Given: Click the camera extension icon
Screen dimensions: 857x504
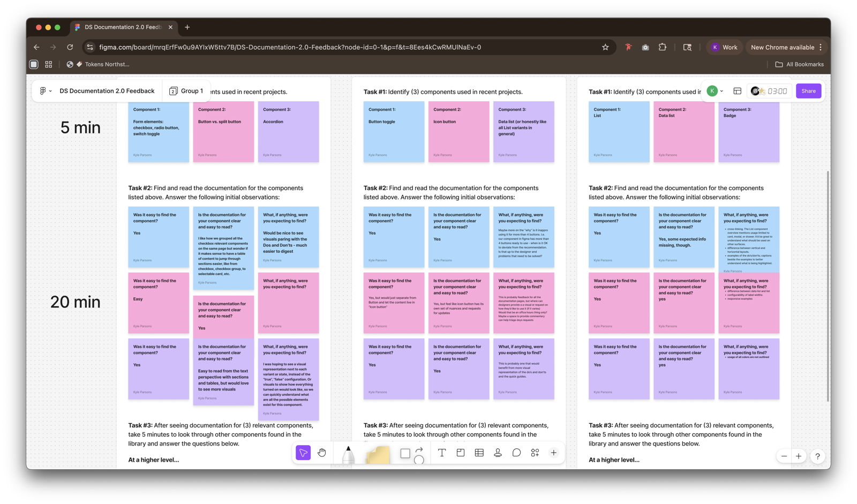Looking at the screenshot, I should pos(645,47).
